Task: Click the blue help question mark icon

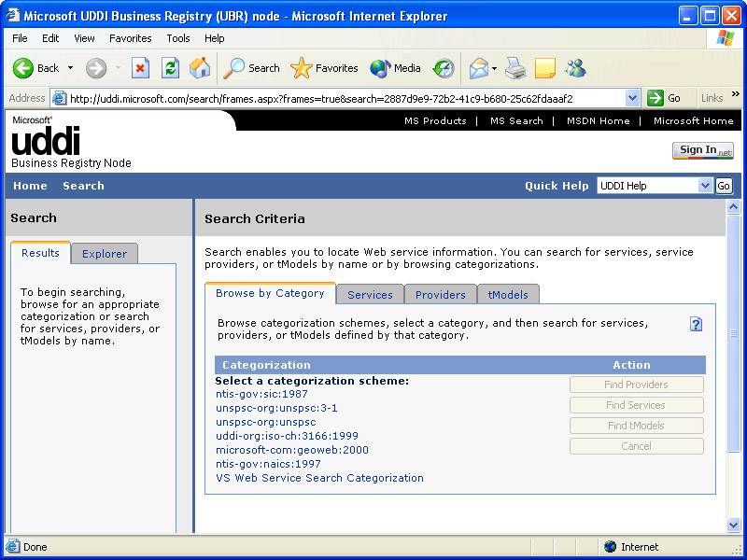Action: pos(696,324)
